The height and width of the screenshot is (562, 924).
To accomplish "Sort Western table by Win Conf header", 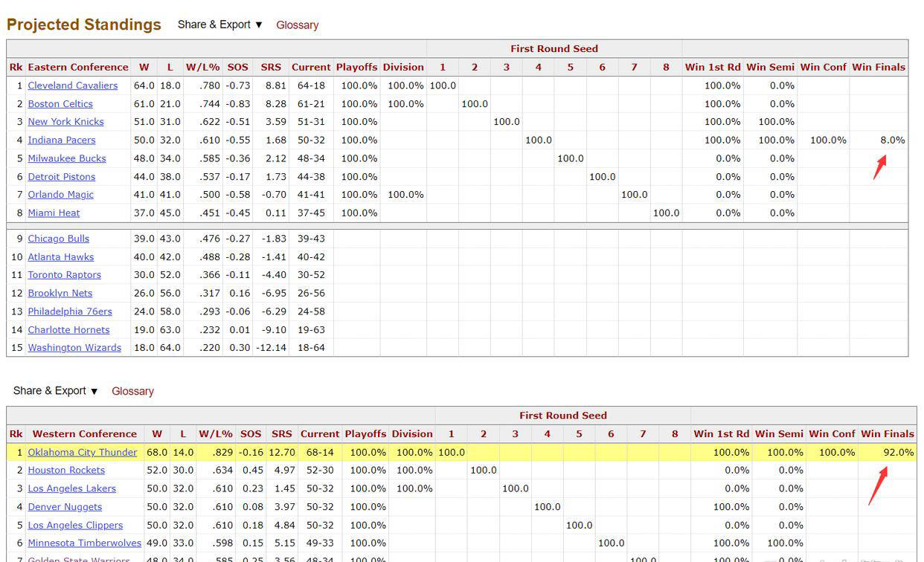I will tap(832, 434).
